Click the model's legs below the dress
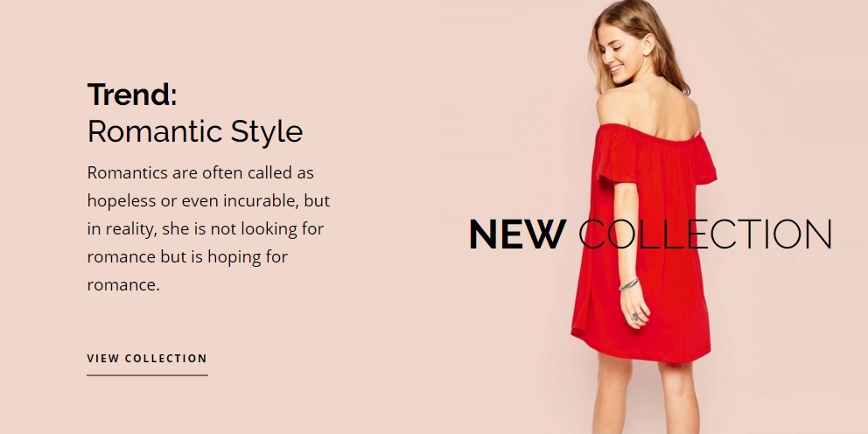 (645, 395)
